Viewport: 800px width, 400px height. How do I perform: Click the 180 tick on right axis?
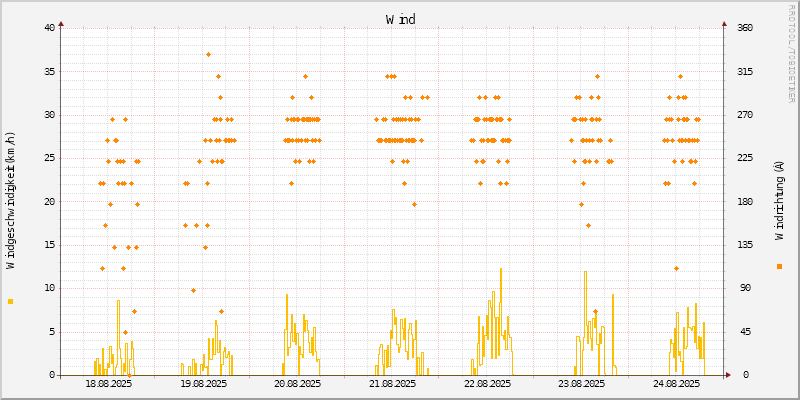click(745, 202)
